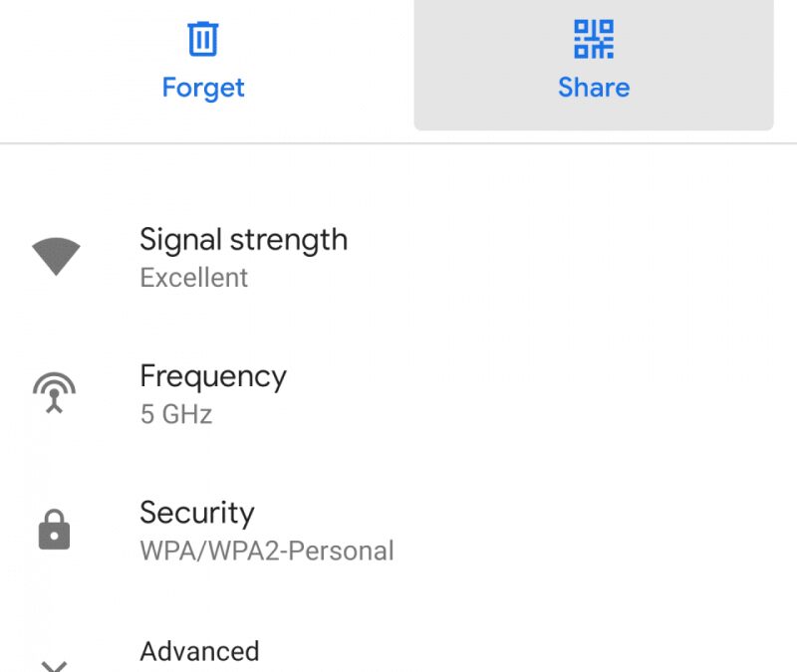This screenshot has width=797, height=672.
Task: Tap the Forget trash can icon
Action: tap(203, 39)
